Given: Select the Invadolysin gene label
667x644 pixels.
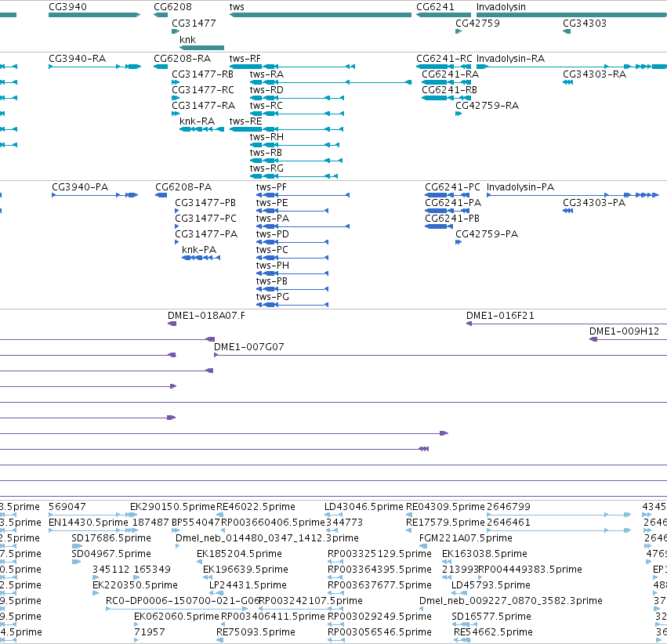Looking at the screenshot, I should tap(501, 7).
